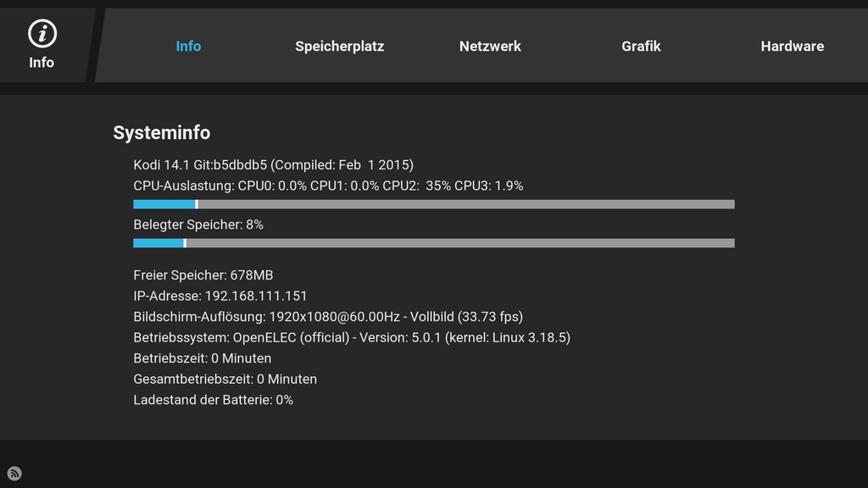Open the Netzwerk tab

(490, 47)
